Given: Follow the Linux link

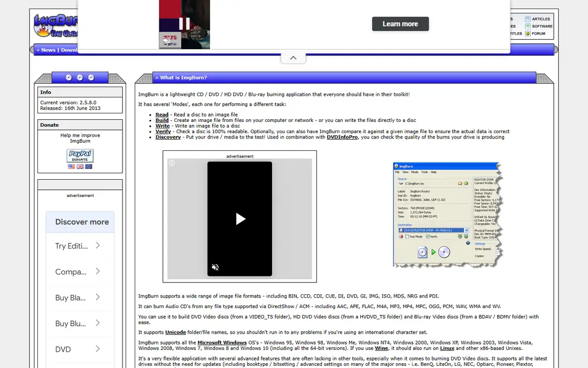Looking at the screenshot, I should (447, 349).
